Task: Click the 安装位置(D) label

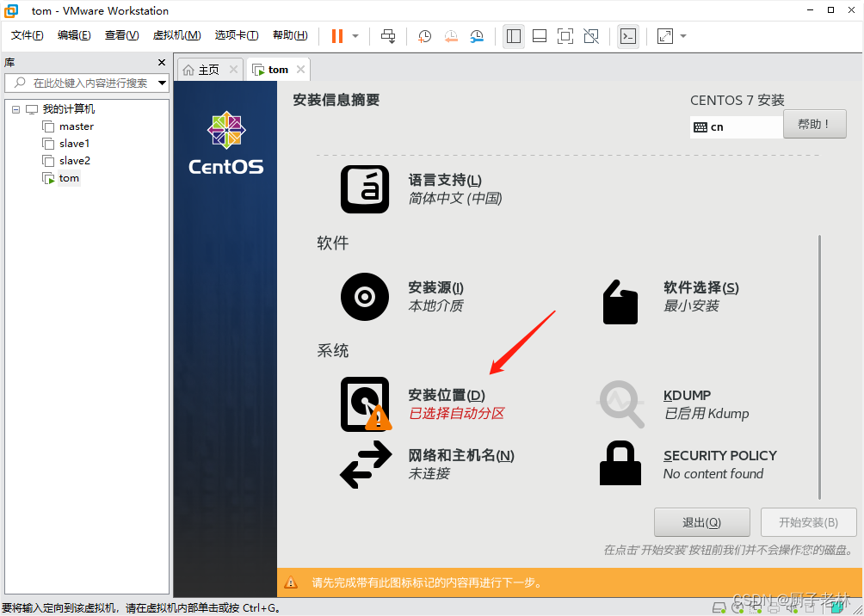Action: click(447, 395)
